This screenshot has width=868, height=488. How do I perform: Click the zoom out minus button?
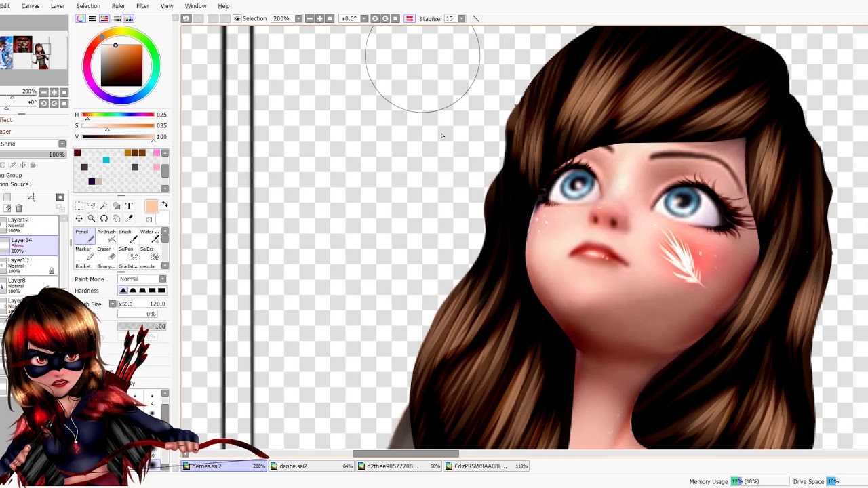[310, 18]
